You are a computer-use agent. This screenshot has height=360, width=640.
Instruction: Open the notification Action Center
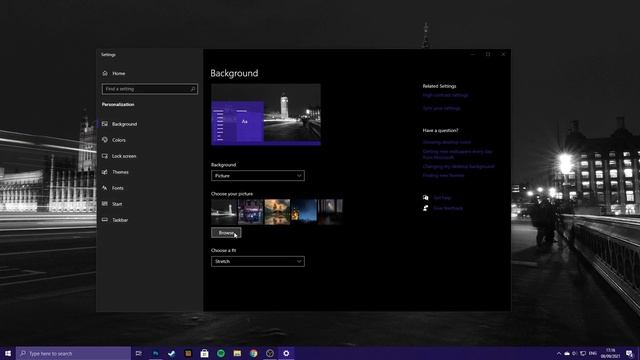(630, 353)
